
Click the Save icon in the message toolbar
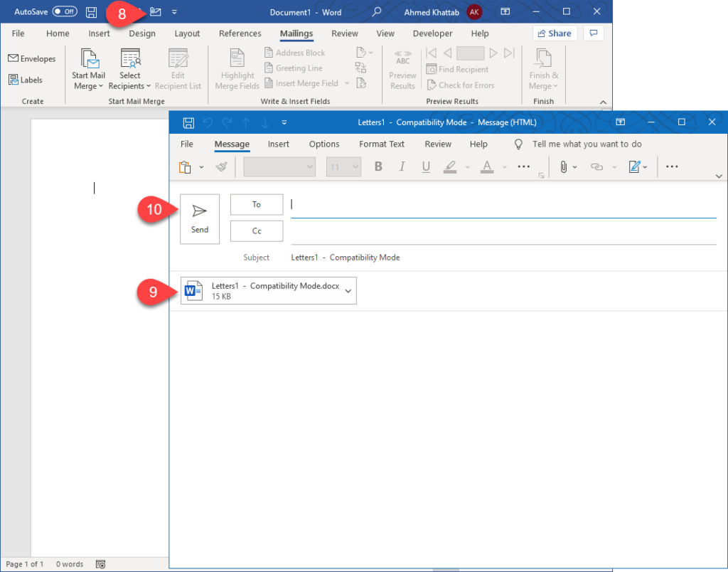click(x=188, y=122)
